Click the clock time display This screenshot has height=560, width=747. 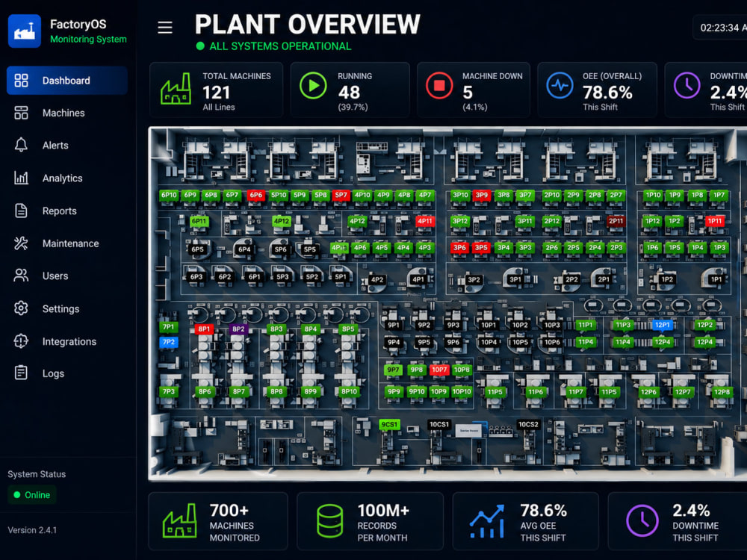722,28
